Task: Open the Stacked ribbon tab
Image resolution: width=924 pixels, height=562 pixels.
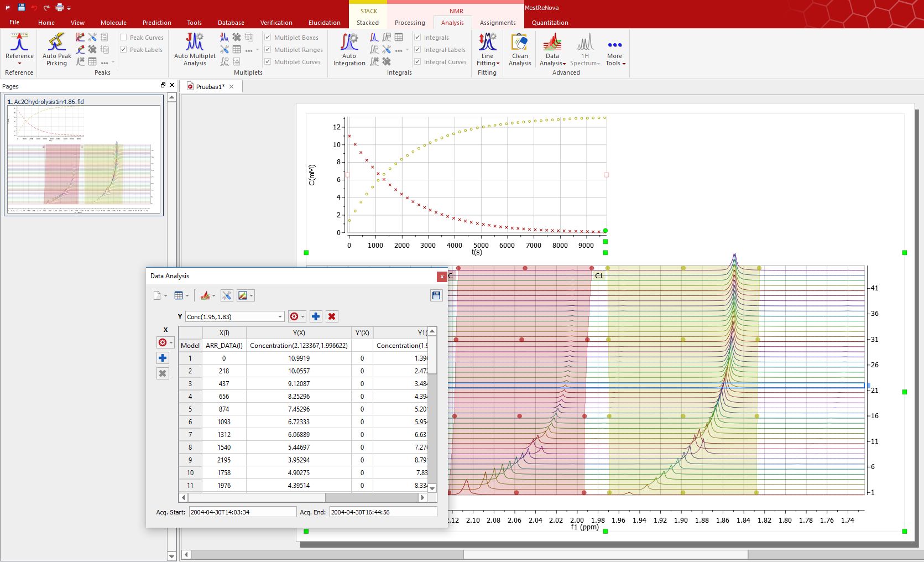Action: [x=367, y=23]
